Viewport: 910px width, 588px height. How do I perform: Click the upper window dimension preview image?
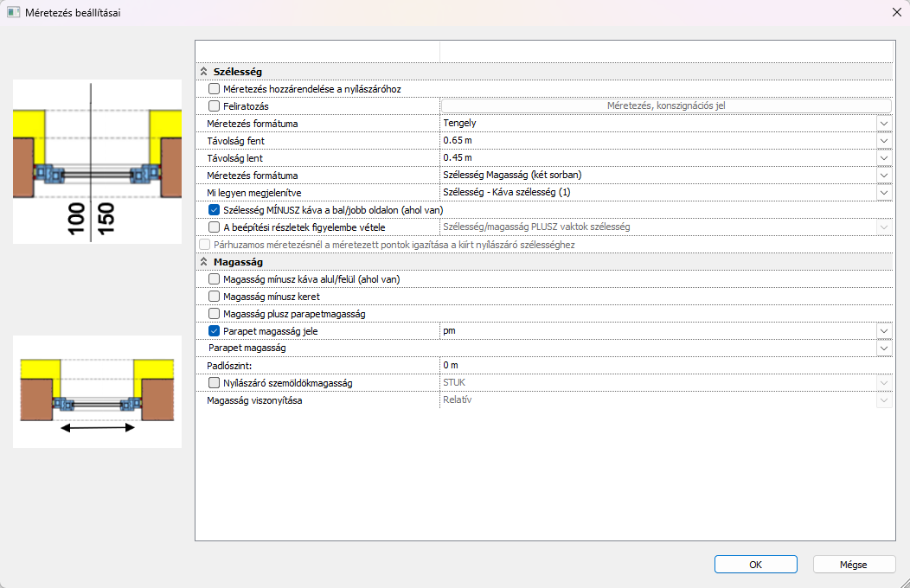(97, 162)
